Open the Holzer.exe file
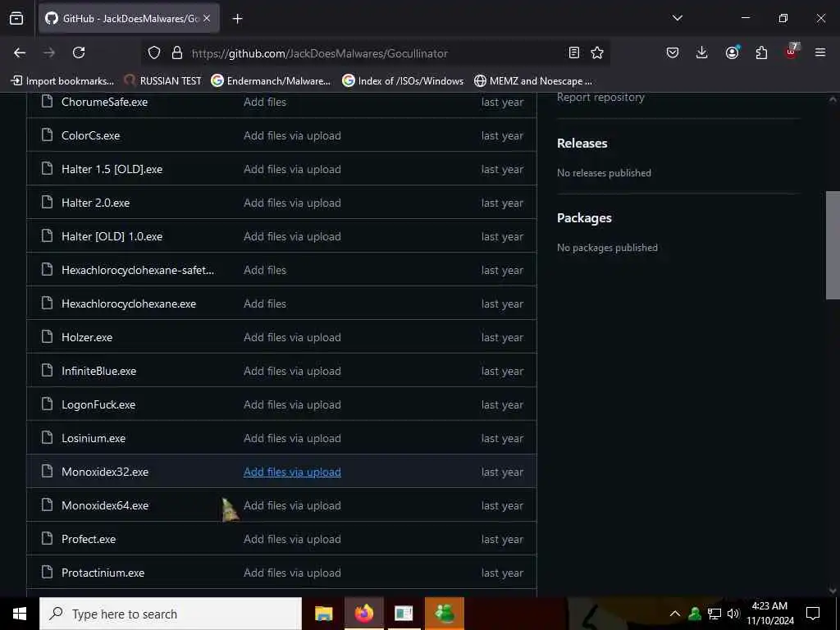Screen dimensions: 840x630 tap(87, 337)
